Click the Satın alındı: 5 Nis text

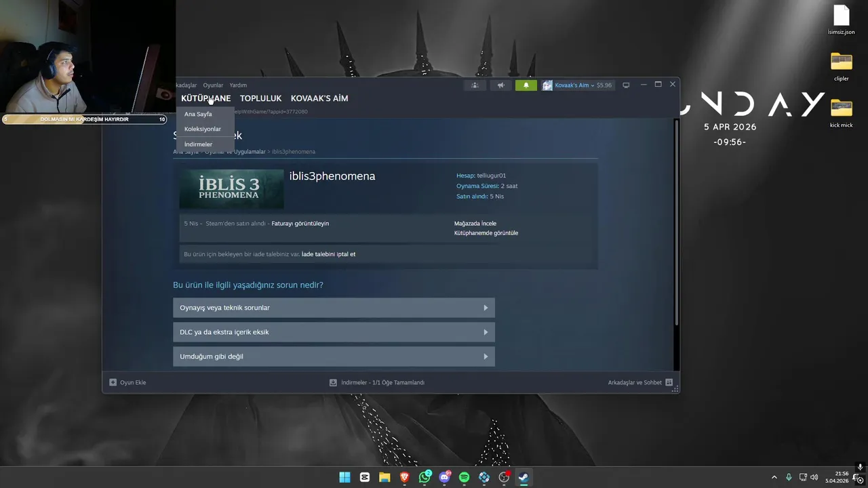coord(480,196)
